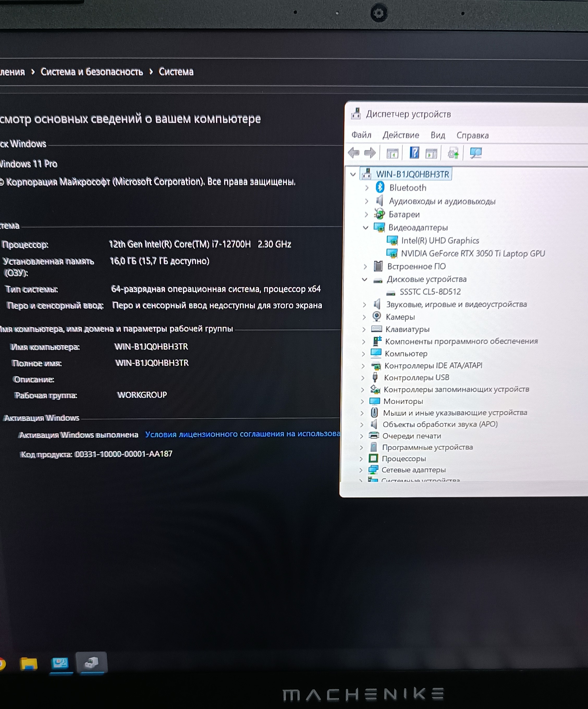Open the Вид menu
Viewport: 588px width, 709px height.
click(438, 135)
